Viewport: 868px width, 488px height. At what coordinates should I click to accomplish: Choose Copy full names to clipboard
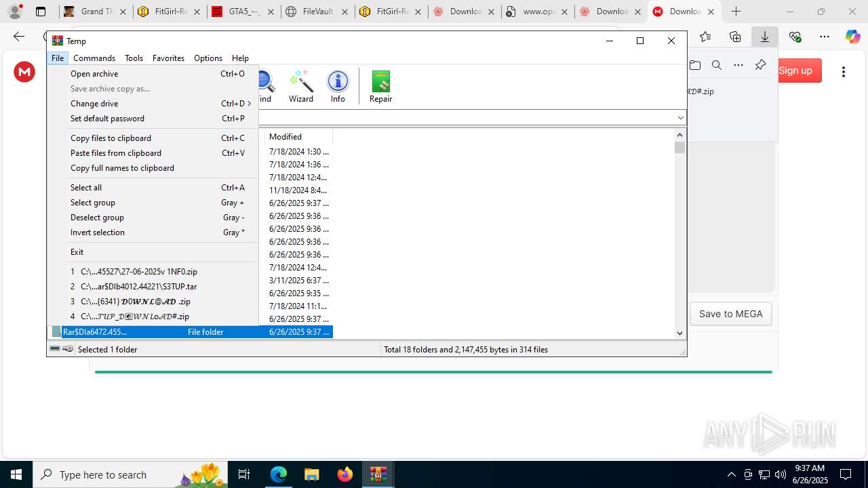[153, 168]
